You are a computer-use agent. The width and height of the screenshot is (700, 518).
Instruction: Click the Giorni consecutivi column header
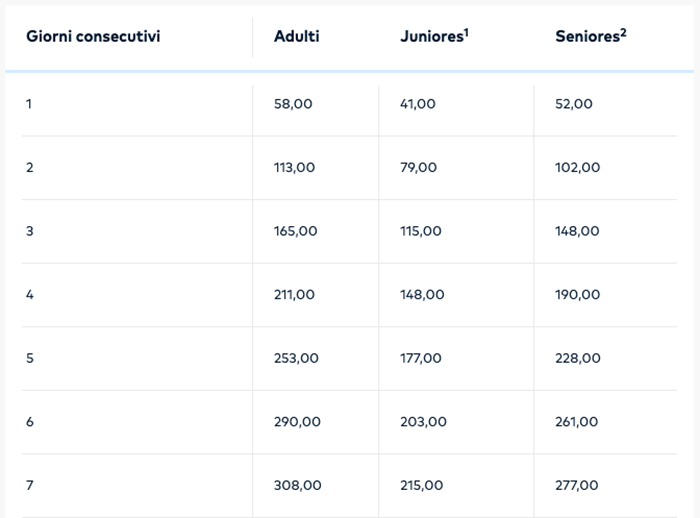coord(93,37)
